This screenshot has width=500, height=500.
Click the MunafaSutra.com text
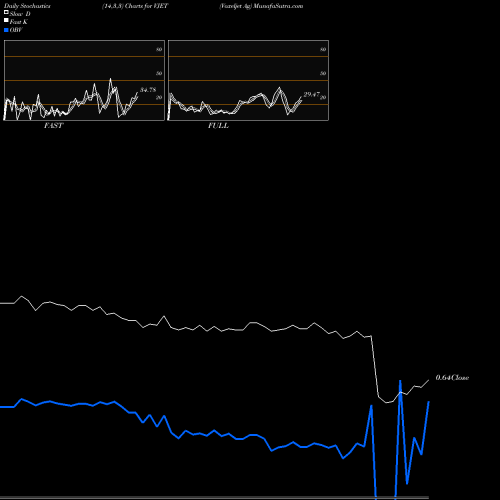pos(278,6)
